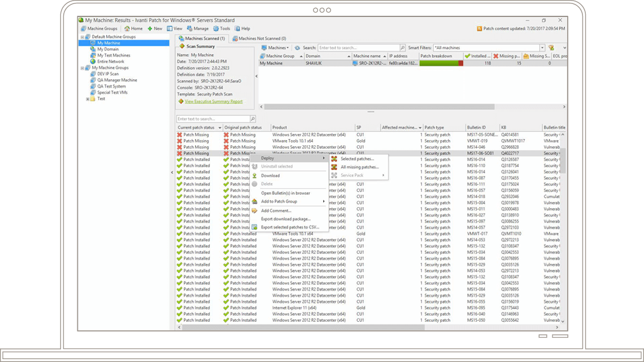Choose Deploy in the context menu
The image size is (644, 362).
pyautogui.click(x=290, y=158)
